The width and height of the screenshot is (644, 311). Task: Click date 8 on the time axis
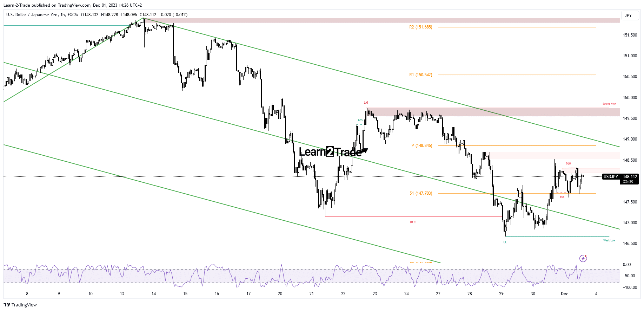pyautogui.click(x=27, y=294)
